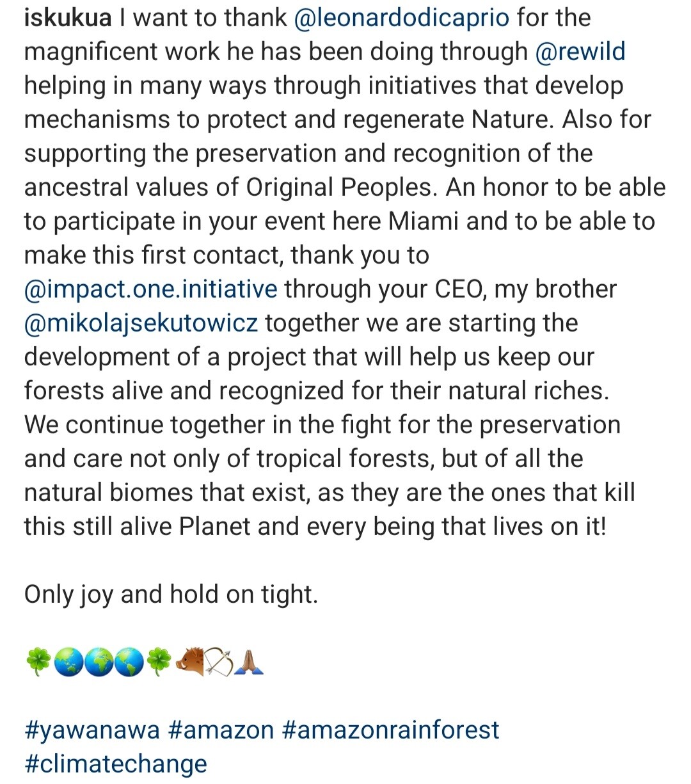Browse the #amazon hashtag
Viewport: 691px width, 784px height.
click(x=221, y=730)
